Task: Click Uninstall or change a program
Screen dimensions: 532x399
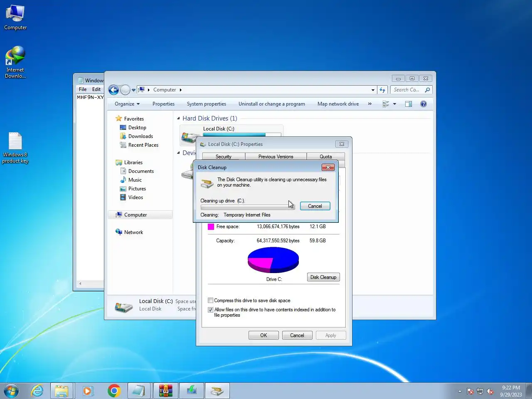Action: pos(272,104)
